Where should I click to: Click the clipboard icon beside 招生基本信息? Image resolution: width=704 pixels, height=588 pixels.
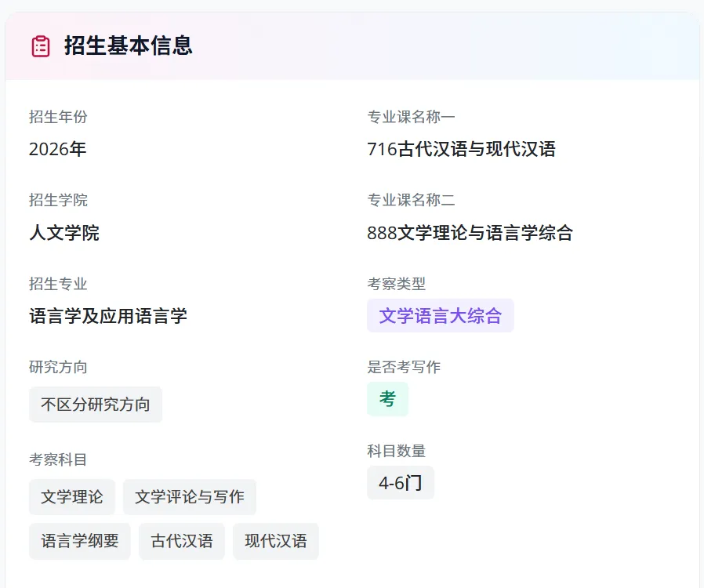pos(41,46)
